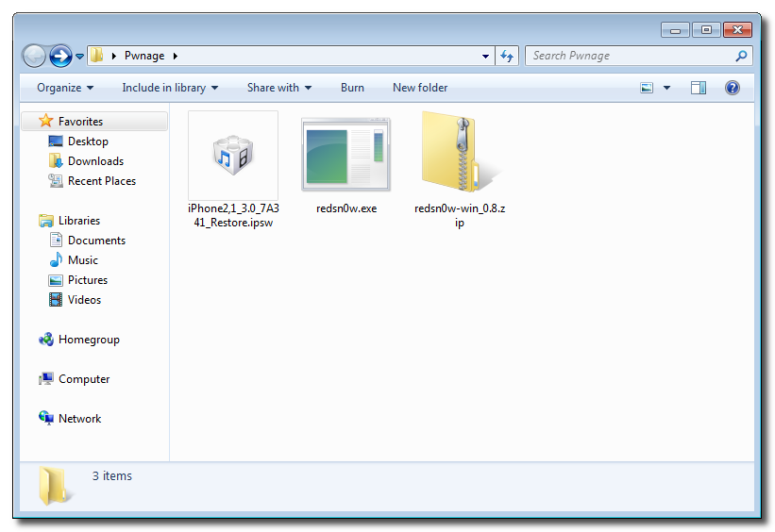The width and height of the screenshot is (775, 532).
Task: Click the Homegroup icon
Action: click(46, 340)
